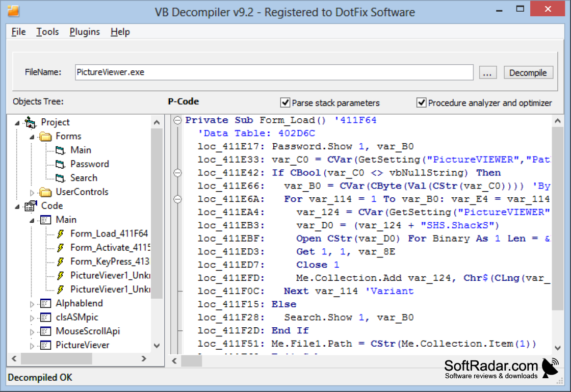Click objects tree scroll down arrow
The height and width of the screenshot is (392, 571).
coord(157,346)
